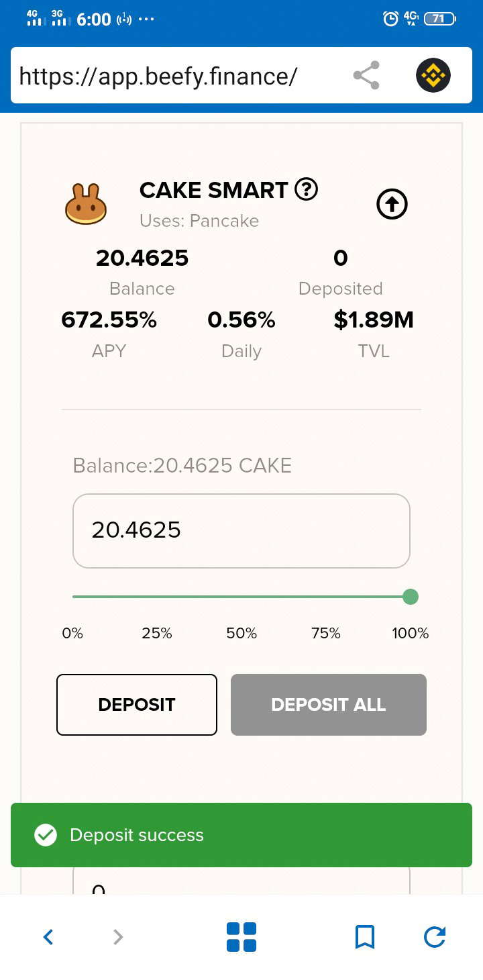This screenshot has height=980, width=483.
Task: Tap the Pancake bunny vault logo
Action: (85, 204)
